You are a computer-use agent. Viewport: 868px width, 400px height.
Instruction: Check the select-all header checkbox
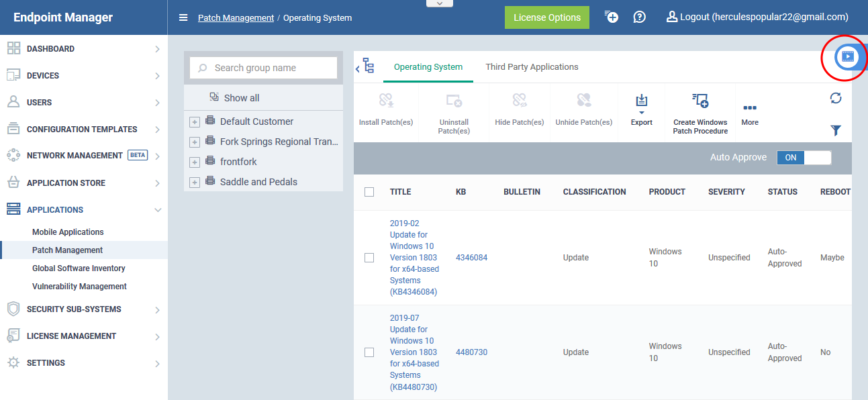369,192
